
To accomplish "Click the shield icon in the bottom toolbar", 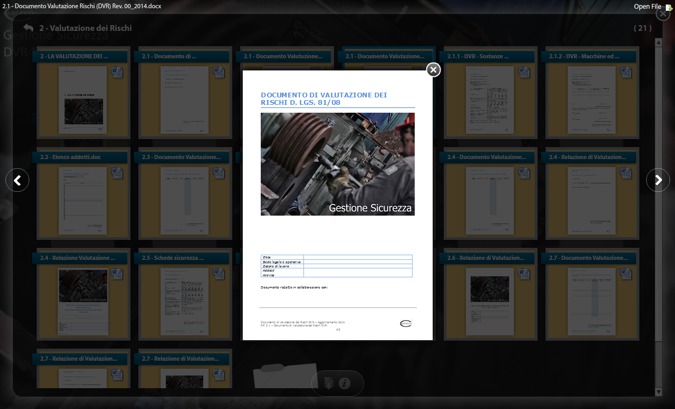I will click(327, 383).
